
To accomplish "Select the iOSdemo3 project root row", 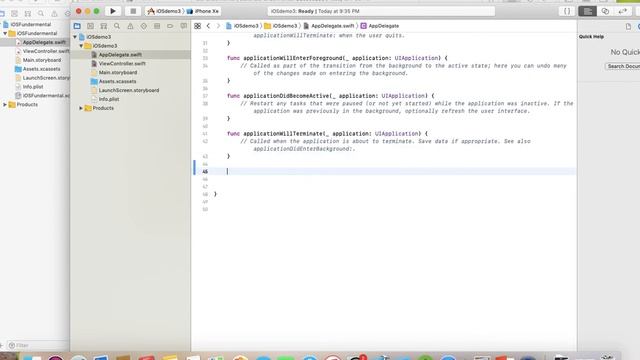I will (x=98, y=37).
